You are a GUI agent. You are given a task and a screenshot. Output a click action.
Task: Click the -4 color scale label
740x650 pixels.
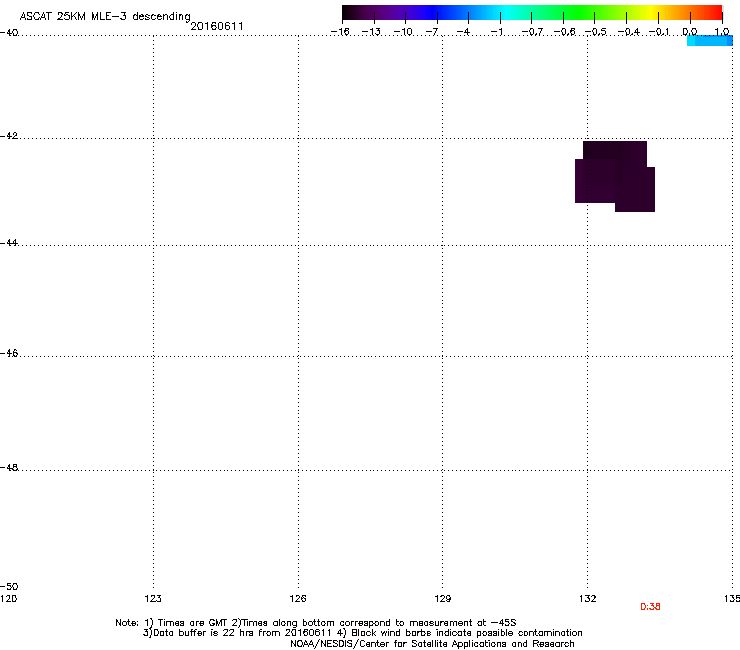coord(463,32)
